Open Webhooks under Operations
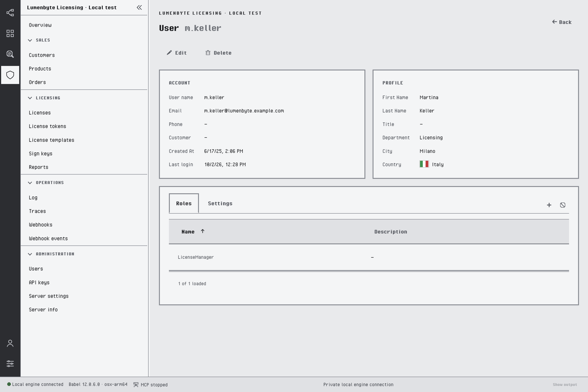Viewport: 588px width, 392px height. (40, 224)
